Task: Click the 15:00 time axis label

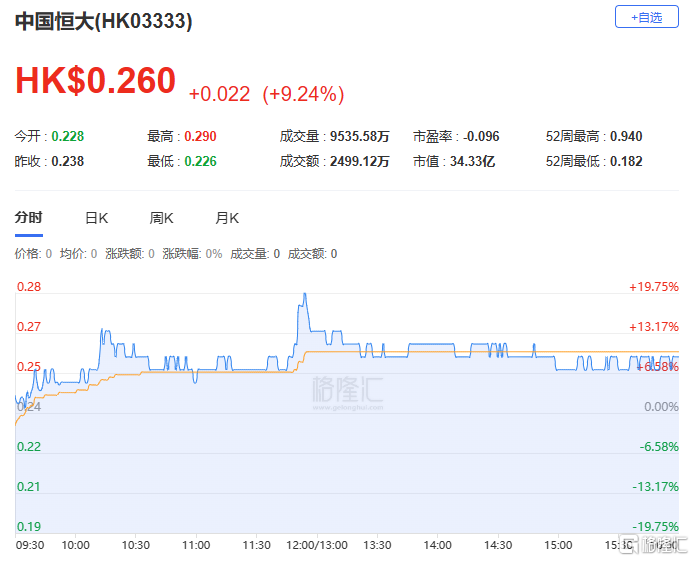Action: tap(558, 545)
